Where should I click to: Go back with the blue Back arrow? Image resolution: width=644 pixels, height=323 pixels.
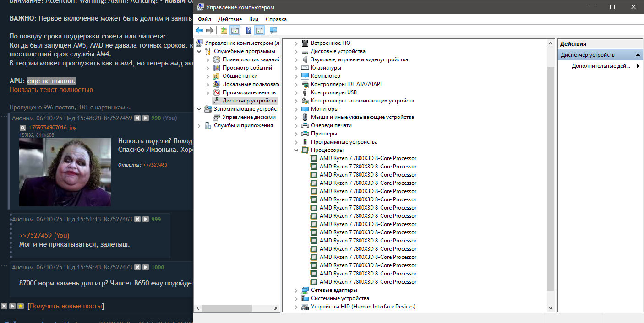pos(199,30)
